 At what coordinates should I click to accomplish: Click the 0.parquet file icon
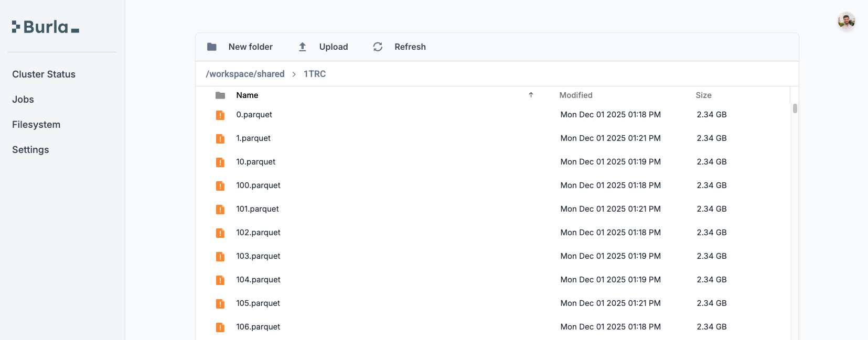(220, 115)
